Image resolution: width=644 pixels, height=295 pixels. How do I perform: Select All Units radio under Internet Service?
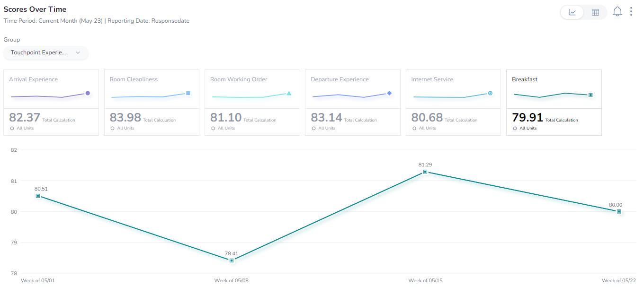[414, 129]
